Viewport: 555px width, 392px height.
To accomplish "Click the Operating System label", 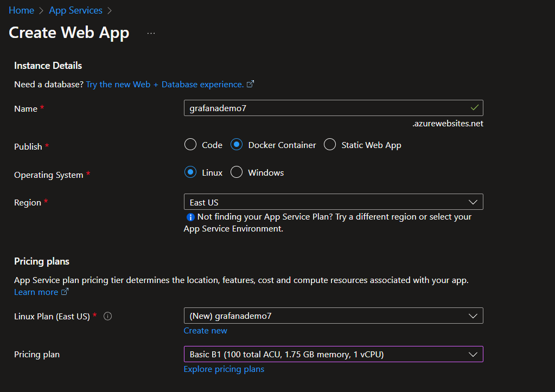I will pos(48,175).
